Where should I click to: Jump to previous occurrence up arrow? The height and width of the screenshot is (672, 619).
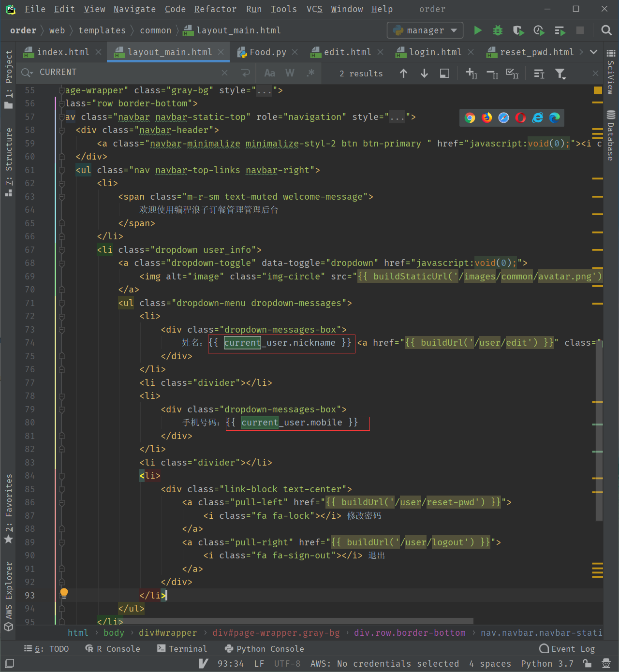click(403, 73)
